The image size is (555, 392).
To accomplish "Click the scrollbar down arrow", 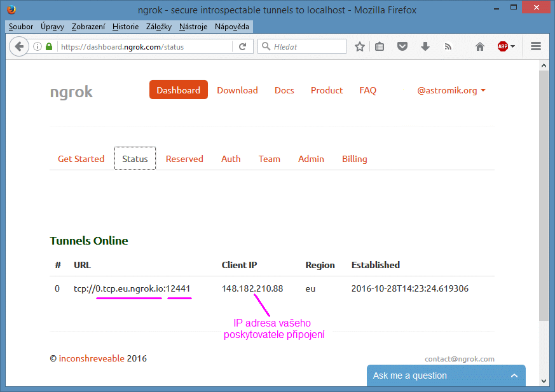I will click(x=544, y=381).
